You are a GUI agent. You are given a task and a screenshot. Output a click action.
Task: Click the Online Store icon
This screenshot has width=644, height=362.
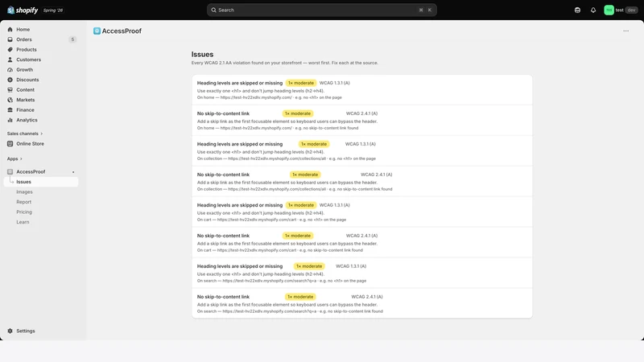10,144
